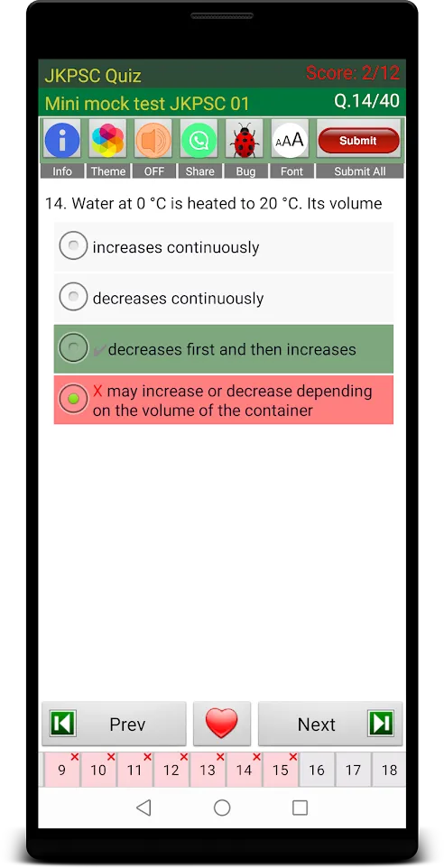The image size is (444, 868).
Task: Jump to question 9 in number strip
Action: pyautogui.click(x=62, y=770)
